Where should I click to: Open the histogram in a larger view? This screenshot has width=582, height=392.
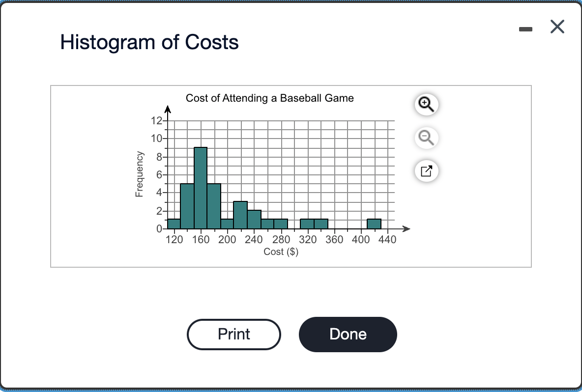pos(426,171)
